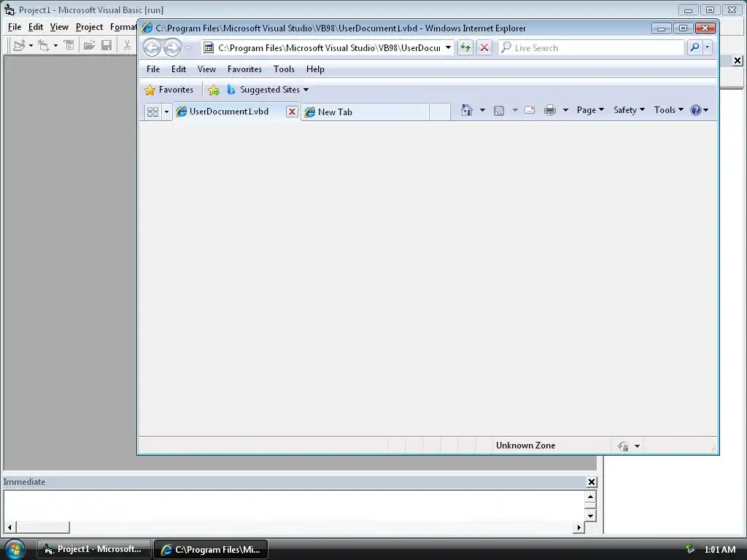Click the Windows Start orb

15,548
